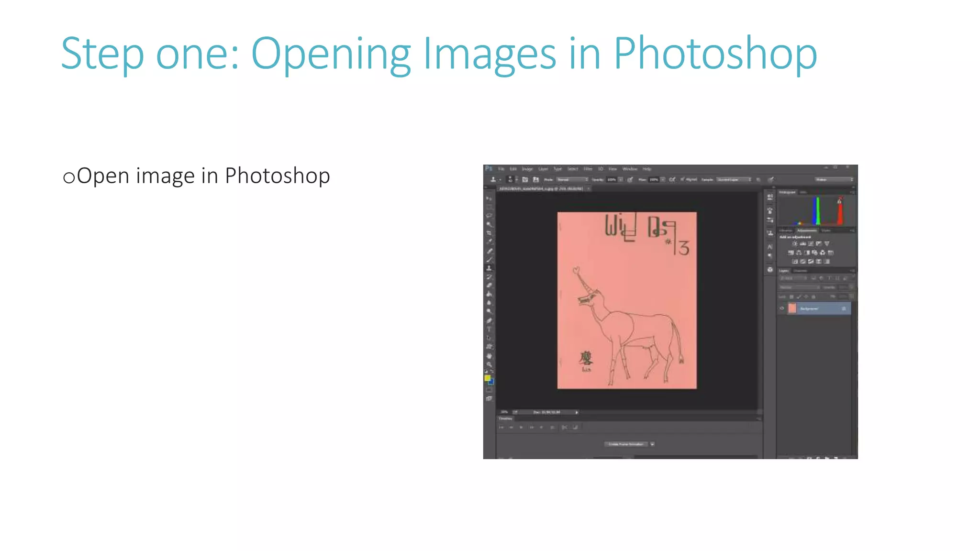Open the Window menu

pos(630,169)
